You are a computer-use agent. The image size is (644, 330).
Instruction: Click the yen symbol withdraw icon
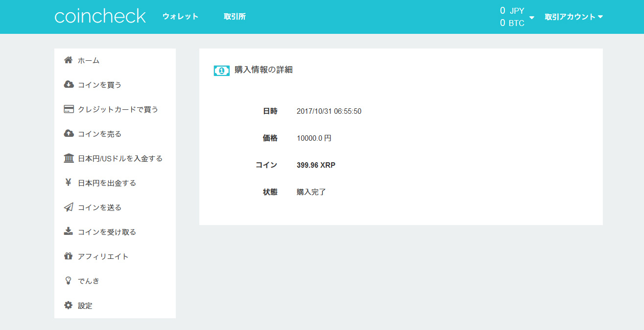point(69,183)
